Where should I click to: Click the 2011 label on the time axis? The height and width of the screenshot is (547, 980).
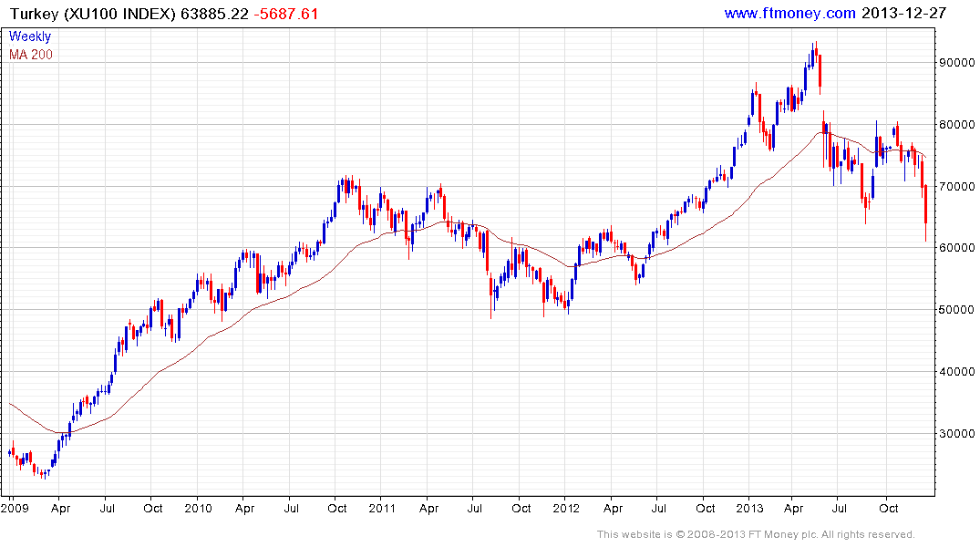(x=382, y=508)
